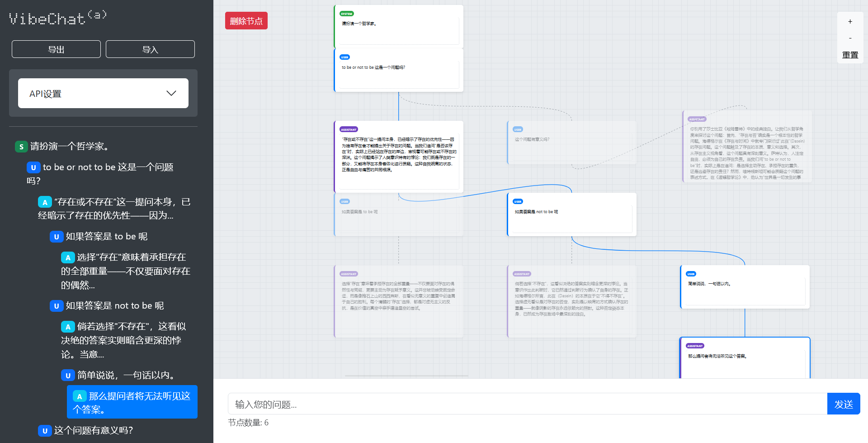Click the 发送 send button
Viewport: 868px width, 443px height.
pyautogui.click(x=844, y=404)
